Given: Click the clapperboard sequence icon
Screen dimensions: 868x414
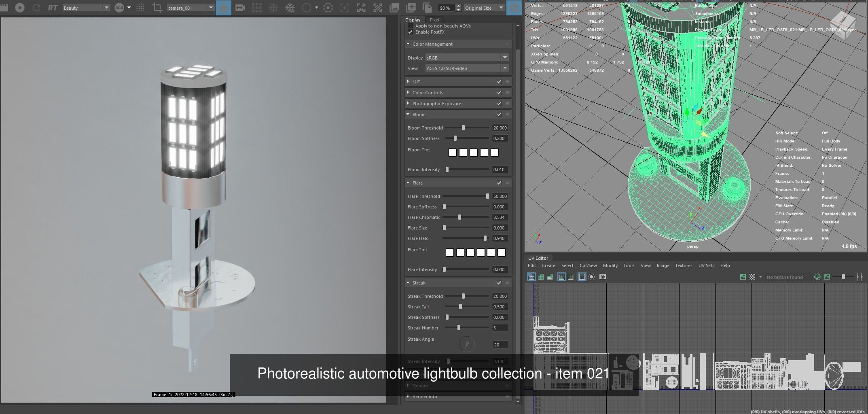Looking at the screenshot, I should pyautogui.click(x=4, y=8).
